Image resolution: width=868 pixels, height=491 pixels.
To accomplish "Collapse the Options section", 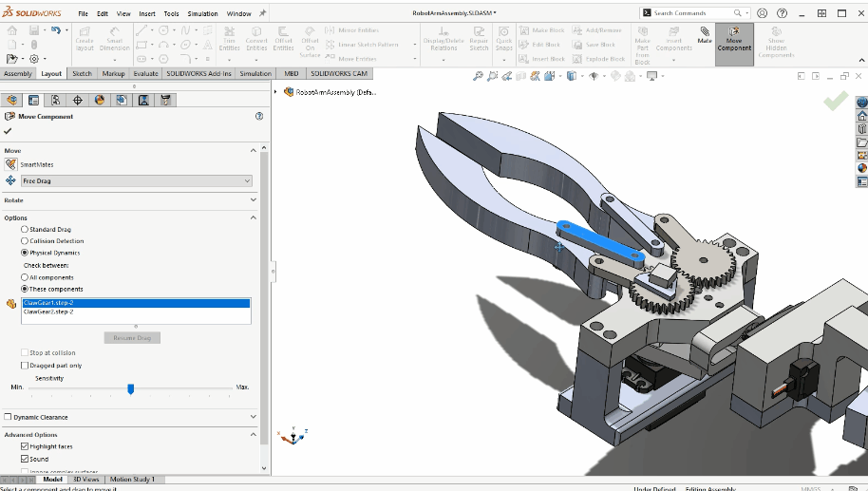I will click(253, 217).
